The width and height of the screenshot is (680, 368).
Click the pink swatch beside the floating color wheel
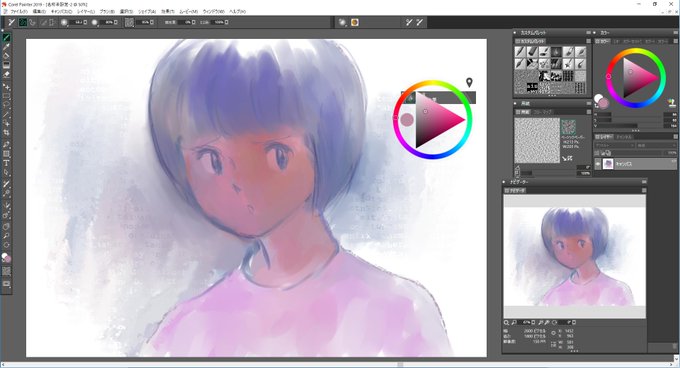[407, 120]
